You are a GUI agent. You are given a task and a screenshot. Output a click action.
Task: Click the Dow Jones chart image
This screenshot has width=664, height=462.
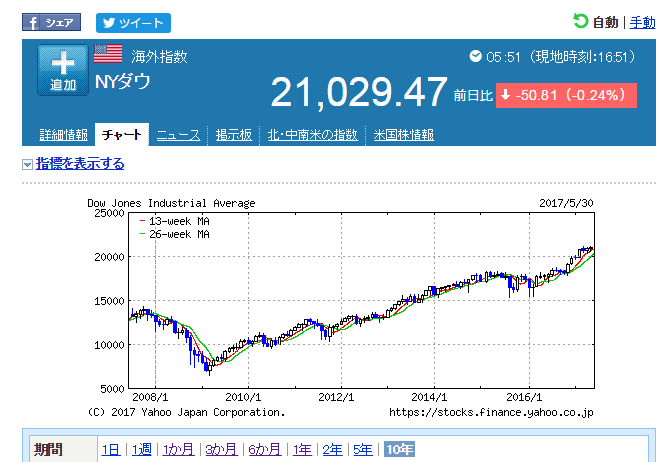(340, 308)
